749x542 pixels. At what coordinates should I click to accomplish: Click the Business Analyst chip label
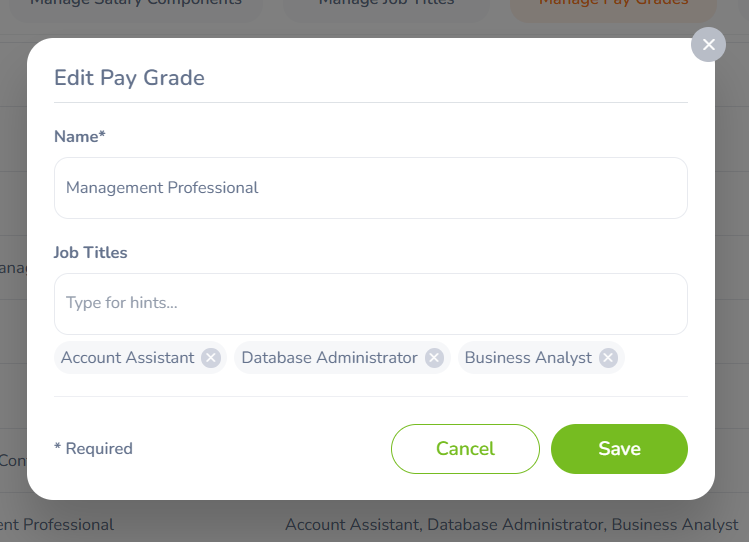528,358
